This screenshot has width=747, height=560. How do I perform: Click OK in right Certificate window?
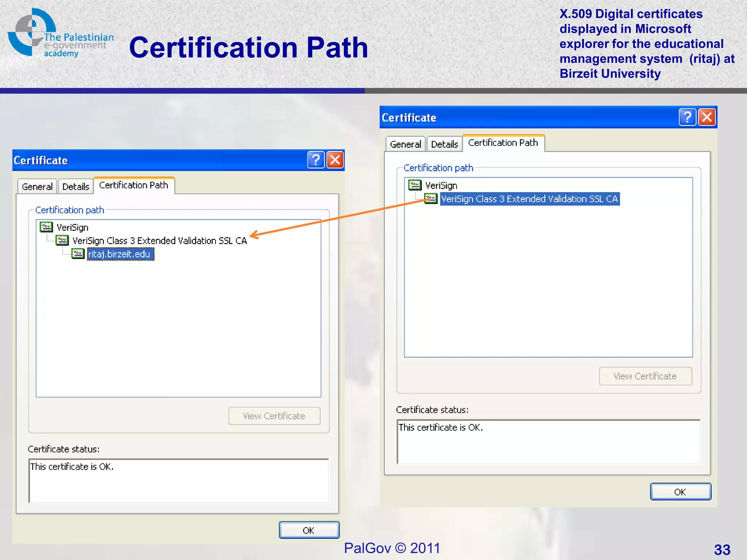coord(681,492)
